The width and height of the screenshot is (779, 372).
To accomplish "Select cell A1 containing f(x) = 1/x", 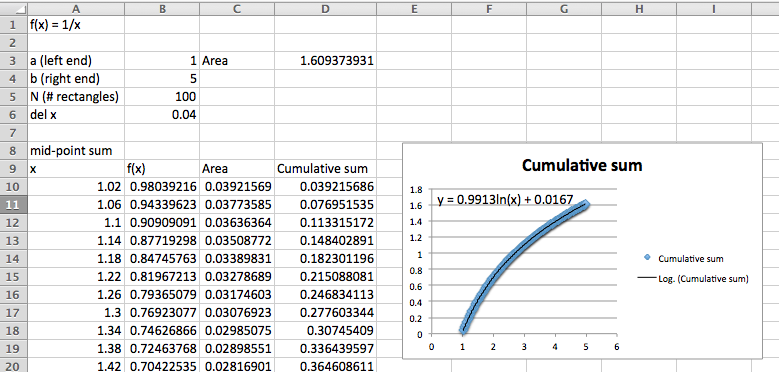I will click(x=76, y=25).
